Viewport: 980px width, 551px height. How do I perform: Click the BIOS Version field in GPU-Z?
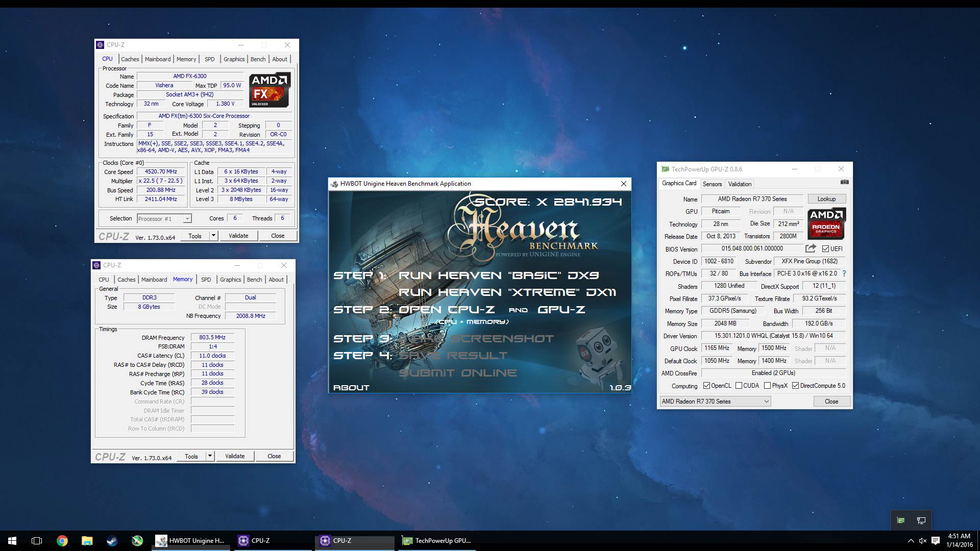pyautogui.click(x=752, y=248)
